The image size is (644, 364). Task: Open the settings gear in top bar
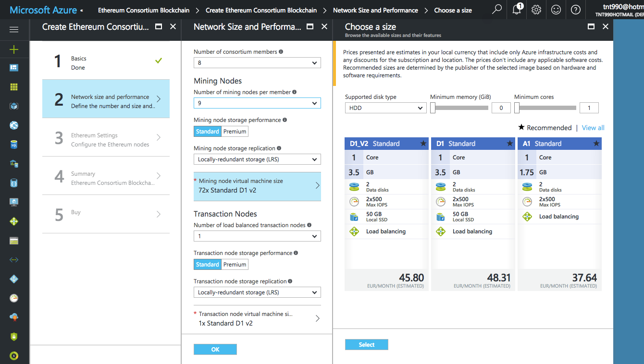537,10
